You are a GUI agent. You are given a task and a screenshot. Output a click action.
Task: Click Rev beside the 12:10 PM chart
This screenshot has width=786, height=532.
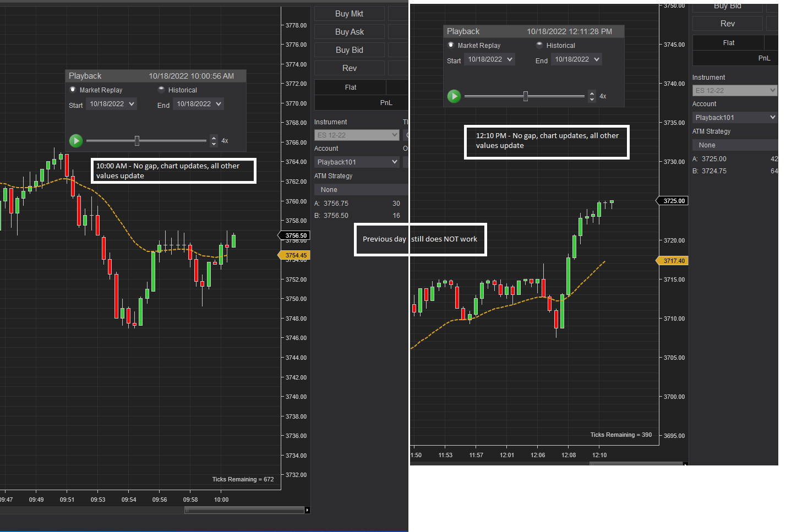click(x=728, y=24)
